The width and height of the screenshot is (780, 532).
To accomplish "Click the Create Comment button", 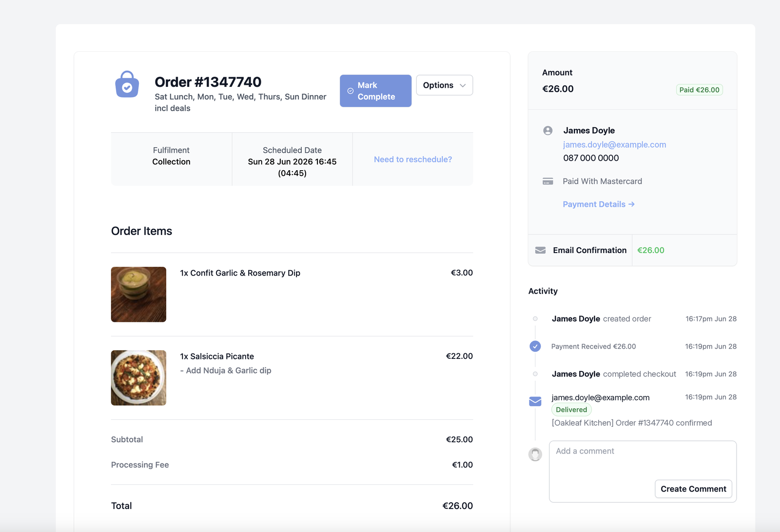I will click(693, 489).
